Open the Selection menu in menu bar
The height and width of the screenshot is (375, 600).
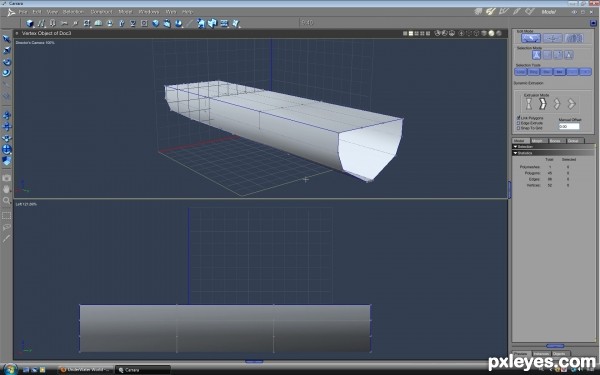[73, 12]
